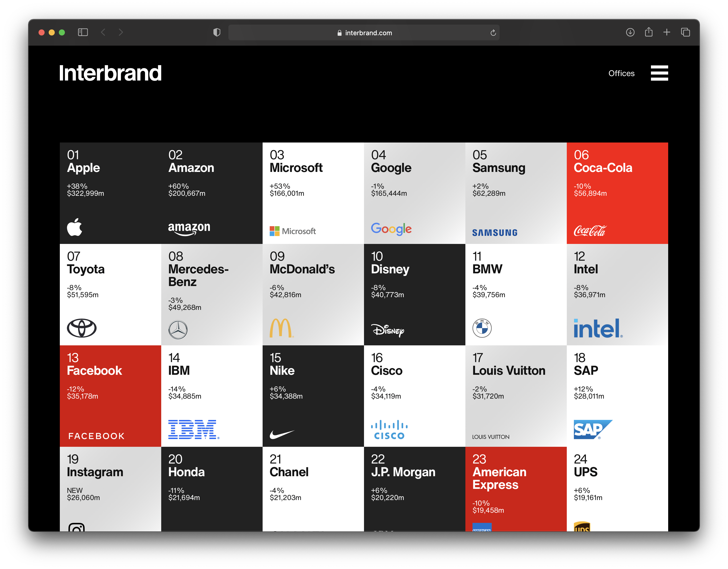Click the UPS value $19,161m

(x=588, y=498)
